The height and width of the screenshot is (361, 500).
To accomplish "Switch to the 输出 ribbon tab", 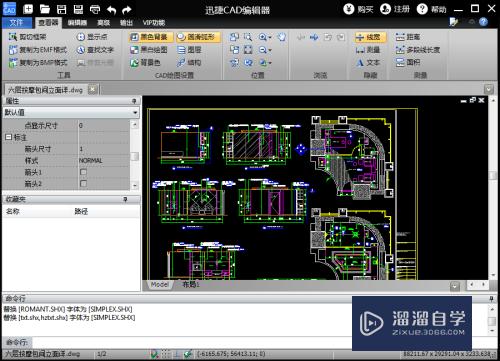I will (x=126, y=23).
